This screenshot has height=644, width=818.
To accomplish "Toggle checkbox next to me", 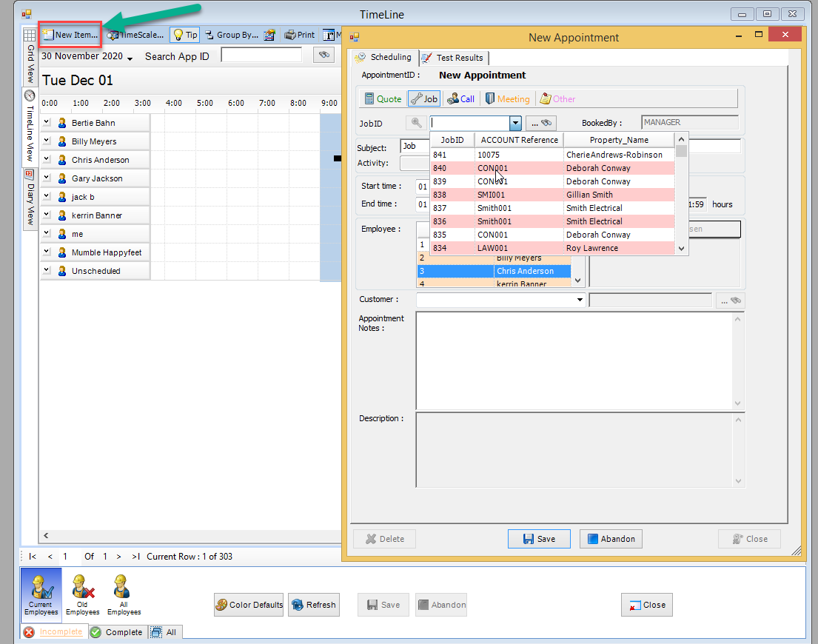I will [47, 233].
